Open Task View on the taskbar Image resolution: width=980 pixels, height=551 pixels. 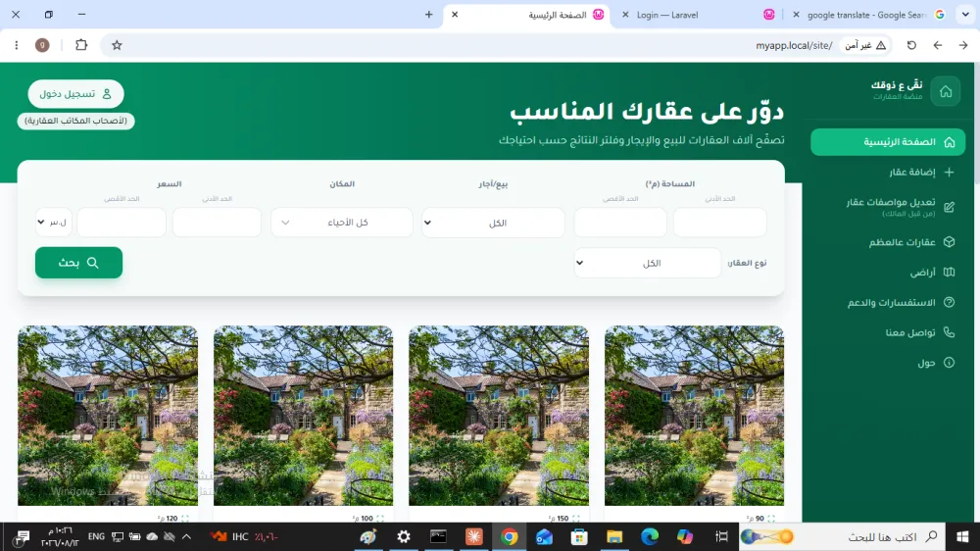tap(721, 536)
